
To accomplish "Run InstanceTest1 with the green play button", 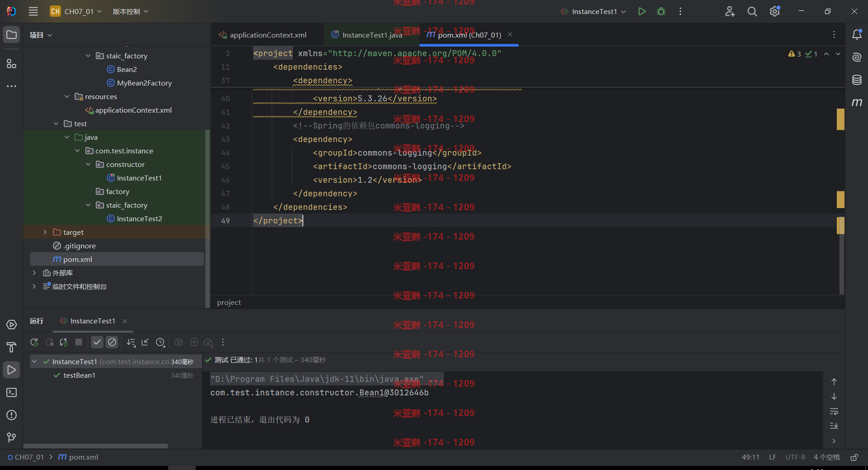I will [642, 11].
